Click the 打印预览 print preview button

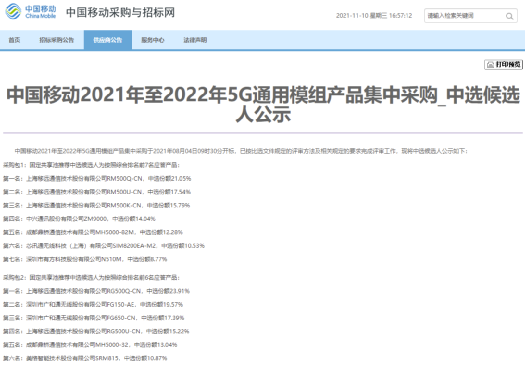[x=503, y=64]
